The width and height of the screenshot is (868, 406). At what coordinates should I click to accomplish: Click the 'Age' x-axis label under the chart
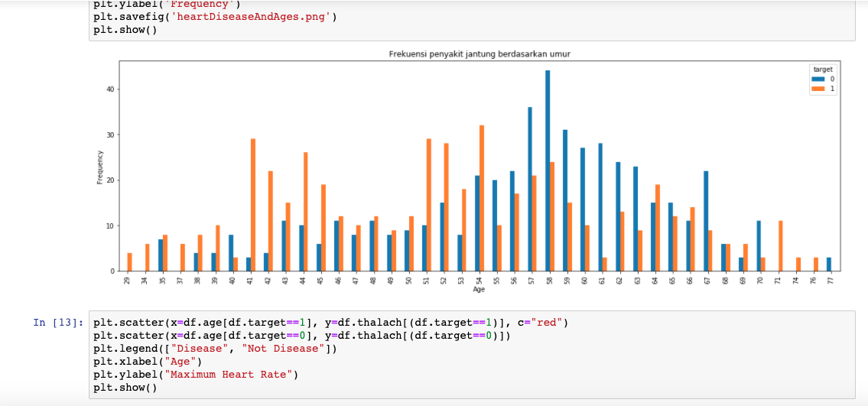click(x=479, y=290)
